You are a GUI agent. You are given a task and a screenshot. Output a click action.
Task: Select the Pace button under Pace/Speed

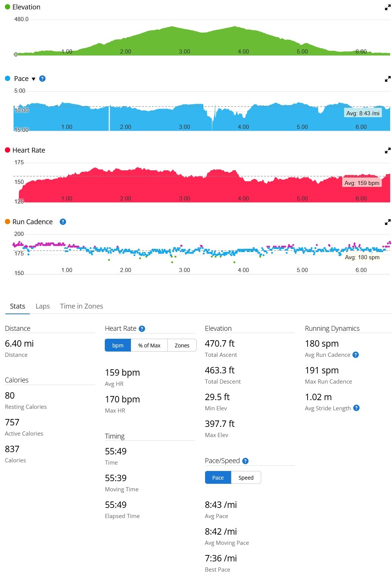tap(218, 477)
